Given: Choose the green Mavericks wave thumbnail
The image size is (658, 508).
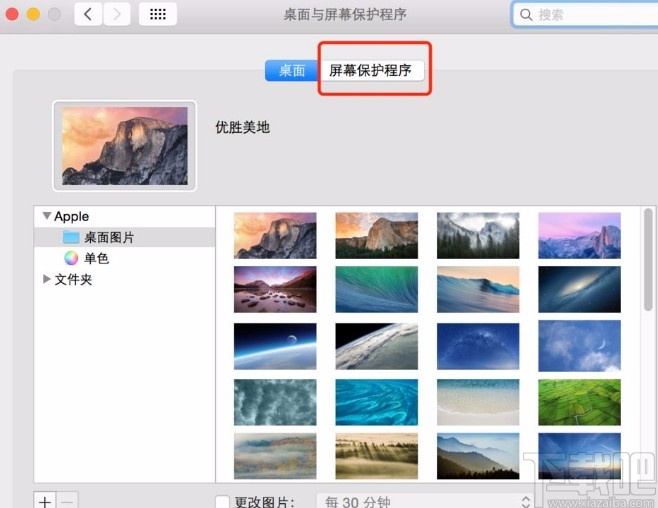Looking at the screenshot, I should [x=376, y=289].
